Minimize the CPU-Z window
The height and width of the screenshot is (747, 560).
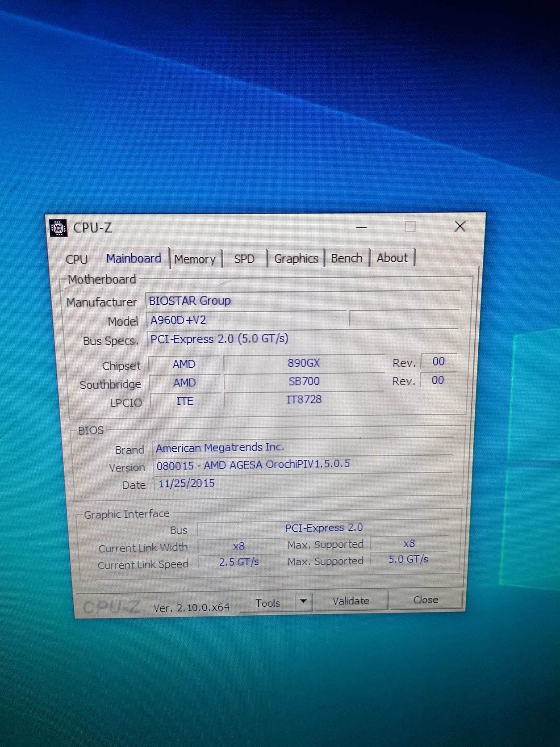pyautogui.click(x=362, y=227)
